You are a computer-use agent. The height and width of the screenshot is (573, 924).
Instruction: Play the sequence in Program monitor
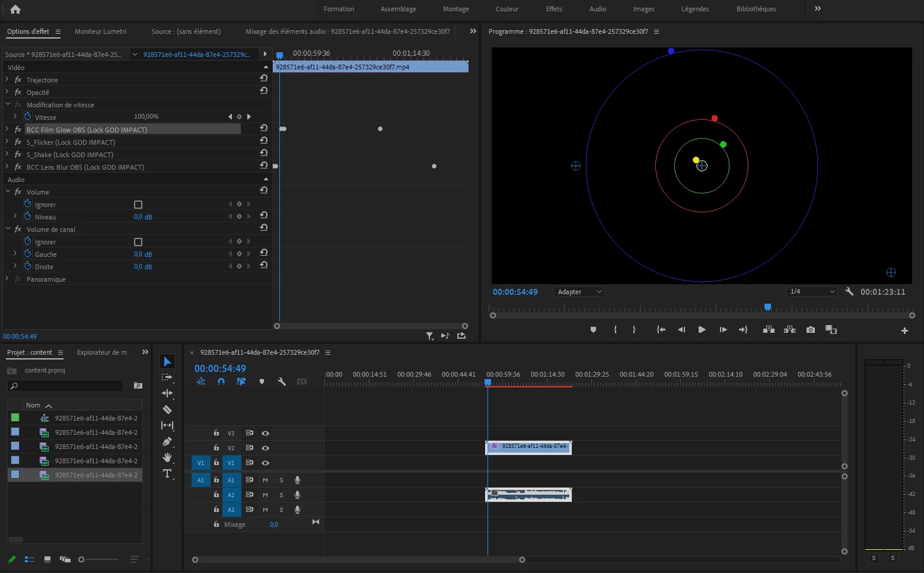coord(702,330)
